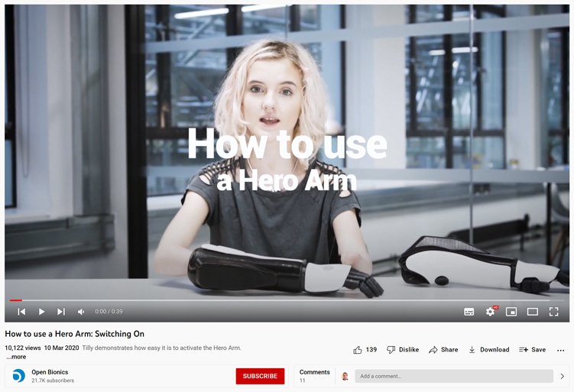Like the video with thumbs up
Viewport: 574px width, 392px height.
(x=365, y=349)
